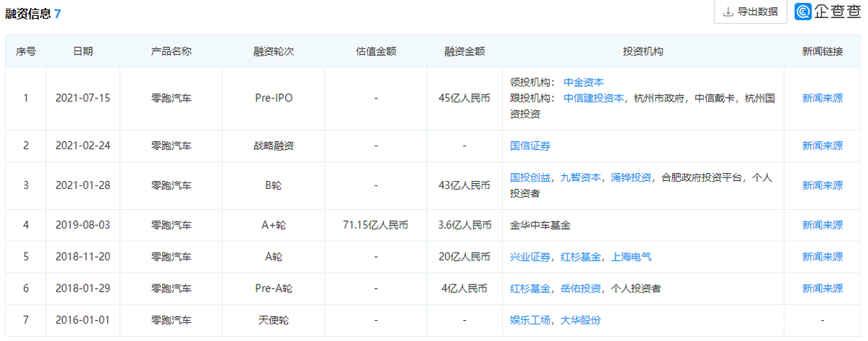Open 国信证券 investor link
Image resolution: width=868 pixels, height=341 pixels.
click(530, 146)
